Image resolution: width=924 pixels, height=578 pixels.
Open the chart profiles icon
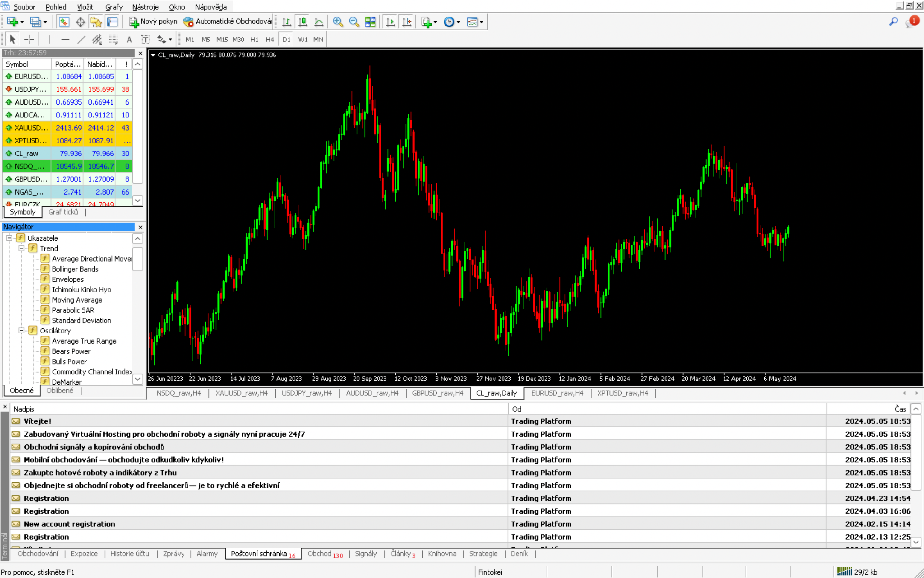pyautogui.click(x=35, y=22)
